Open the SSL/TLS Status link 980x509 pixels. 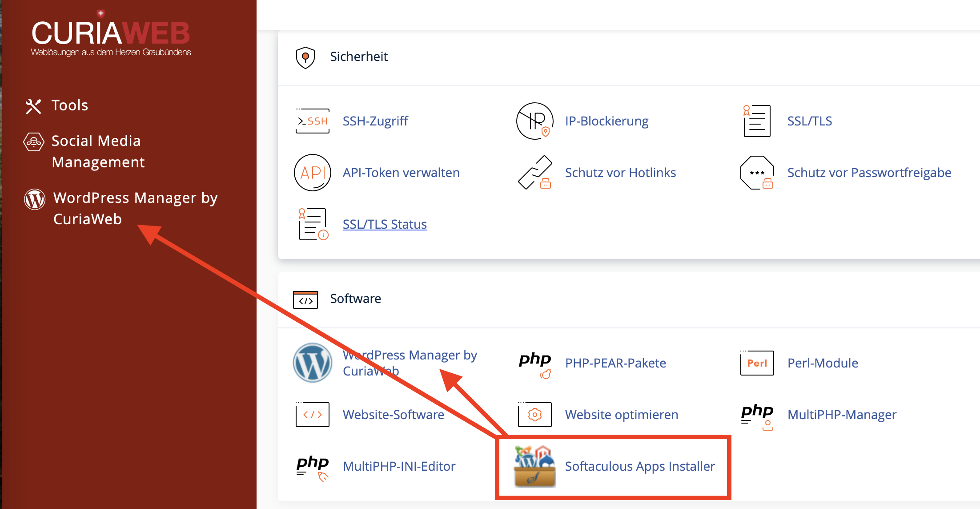coord(385,224)
